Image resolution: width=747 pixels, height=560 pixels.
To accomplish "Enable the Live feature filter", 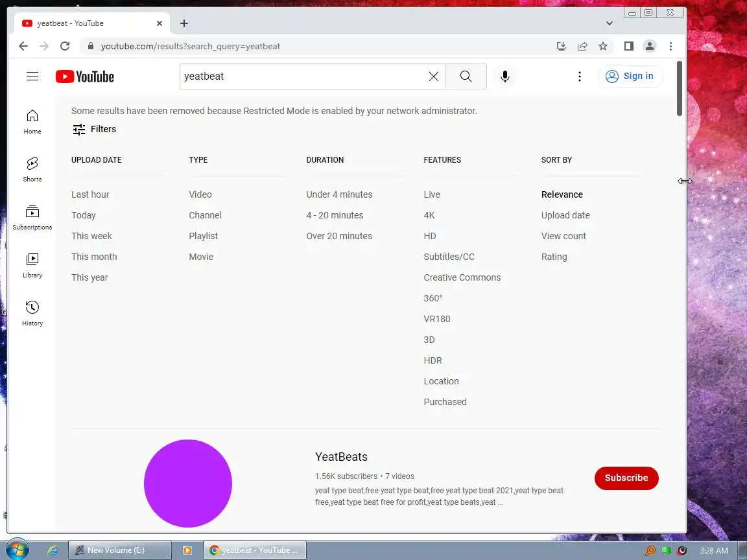I will (432, 194).
